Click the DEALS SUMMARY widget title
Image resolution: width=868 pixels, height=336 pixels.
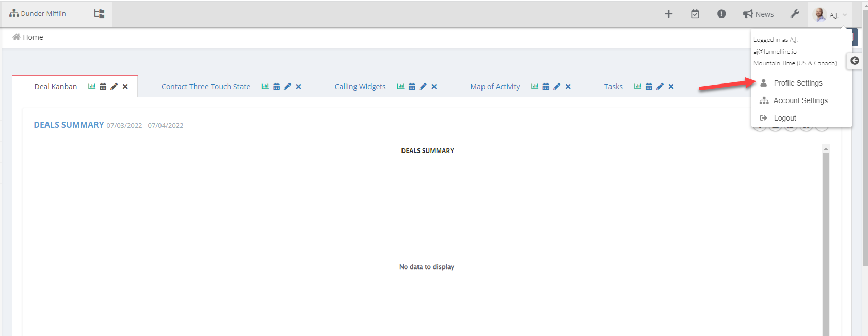[x=69, y=125]
